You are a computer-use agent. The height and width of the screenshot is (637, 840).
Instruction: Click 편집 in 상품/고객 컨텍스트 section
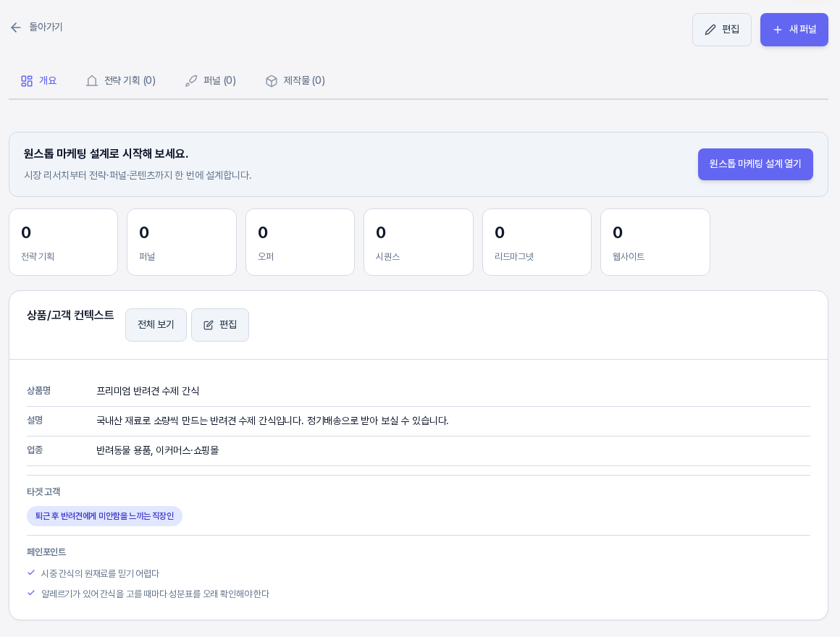(x=219, y=325)
